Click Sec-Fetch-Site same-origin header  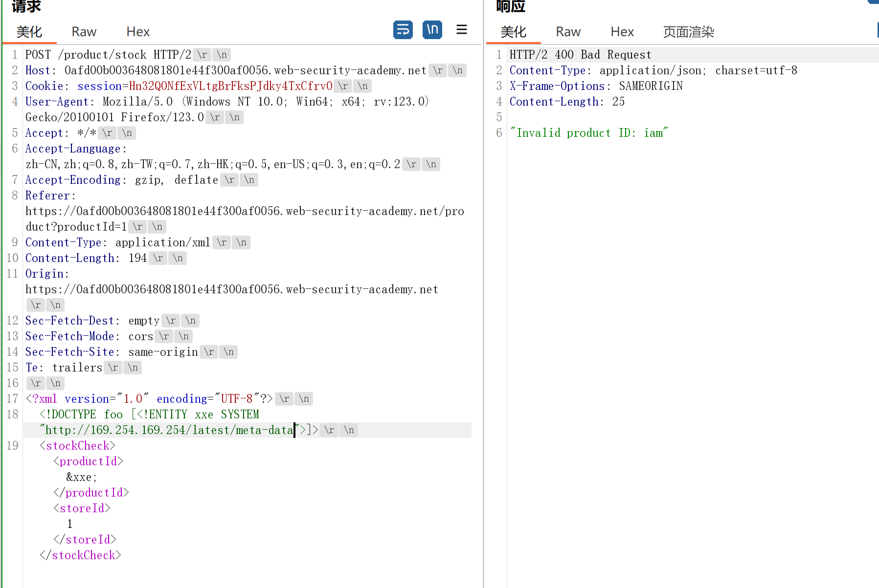112,352
